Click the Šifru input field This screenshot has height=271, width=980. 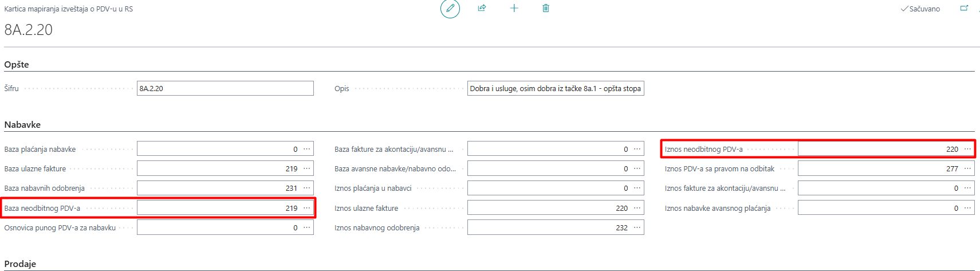pyautogui.click(x=225, y=88)
